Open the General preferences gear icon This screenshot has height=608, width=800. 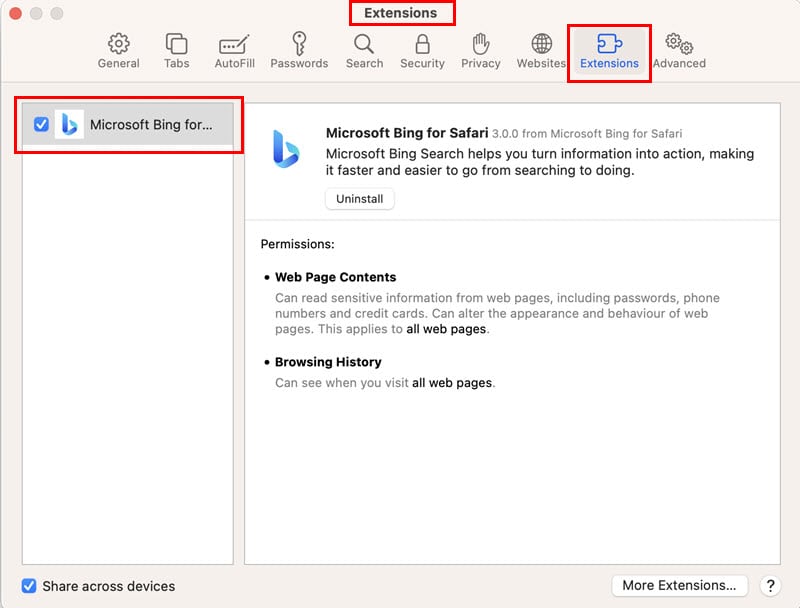[x=118, y=51]
